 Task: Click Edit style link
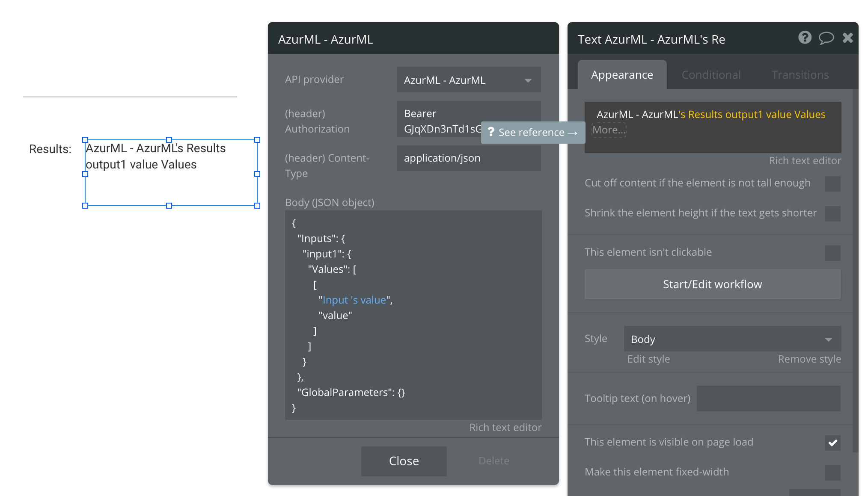[x=648, y=359]
